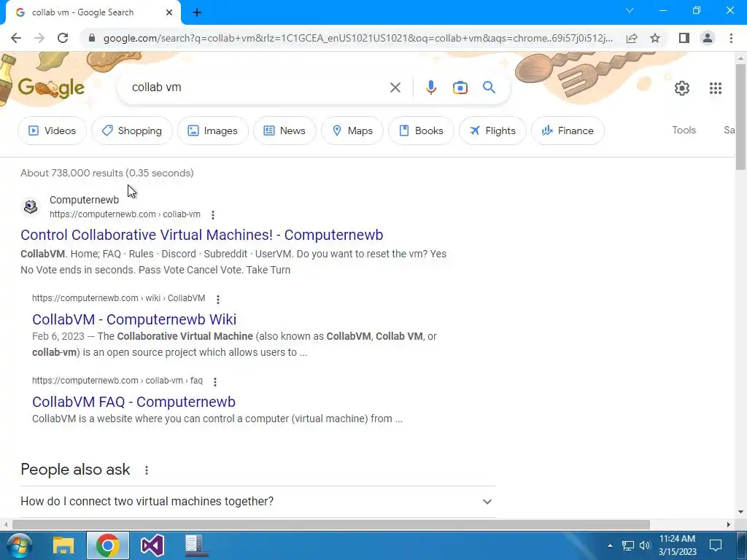The height and width of the screenshot is (560, 747).
Task: Click the browser Forward arrow
Action: 39,38
